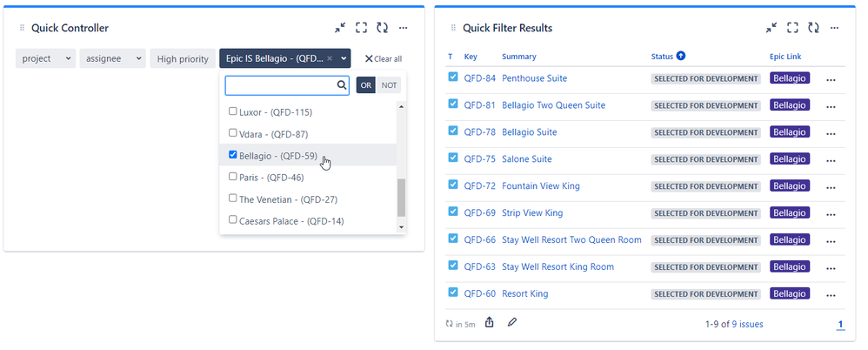This screenshot has height=350, width=868.
Task: Click the issue type icon for QFD-84
Action: (x=453, y=77)
